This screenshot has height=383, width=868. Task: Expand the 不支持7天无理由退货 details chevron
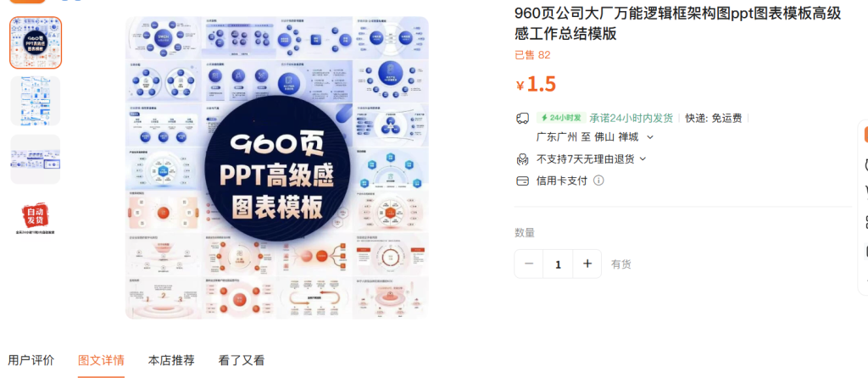tap(643, 158)
